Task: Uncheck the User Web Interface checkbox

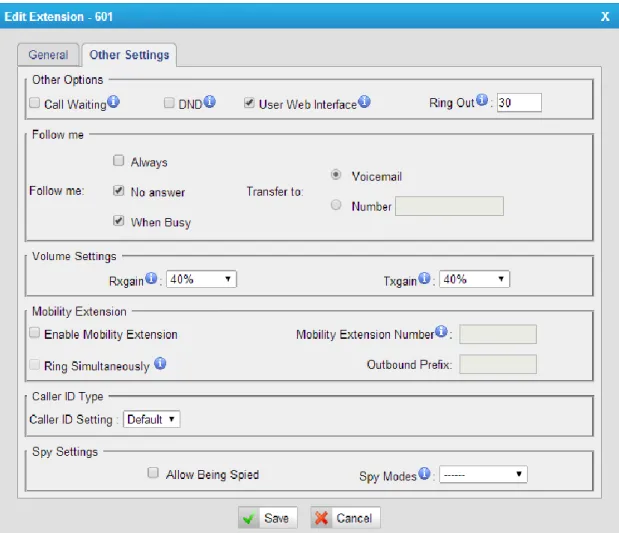Action: [249, 103]
